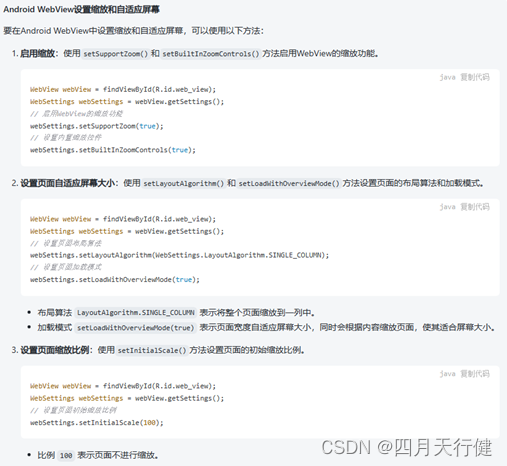The height and width of the screenshot is (466, 507).
Task: Click the text '表示将整个页面缩放到一列中。'
Action: [x=257, y=313]
